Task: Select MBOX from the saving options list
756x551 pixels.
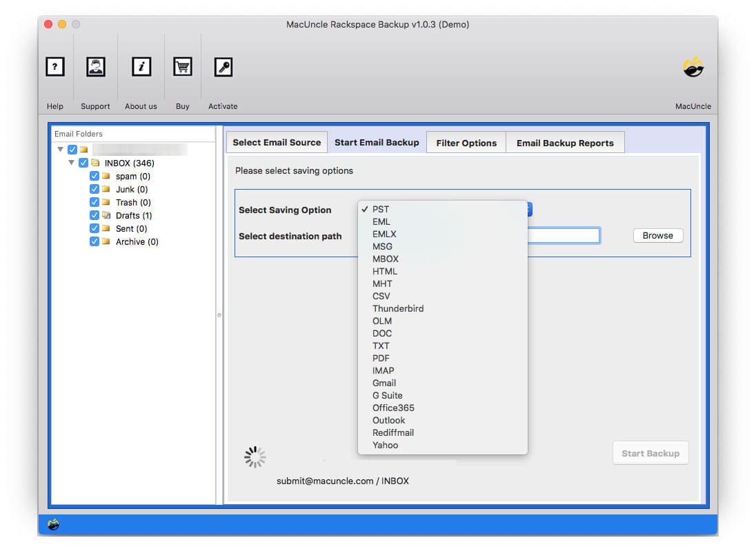Action: [x=385, y=259]
